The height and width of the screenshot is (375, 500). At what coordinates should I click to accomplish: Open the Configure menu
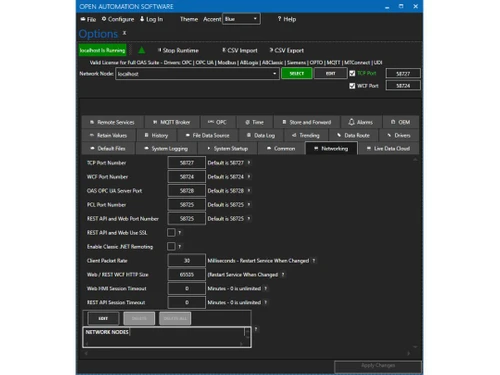pyautogui.click(x=118, y=19)
